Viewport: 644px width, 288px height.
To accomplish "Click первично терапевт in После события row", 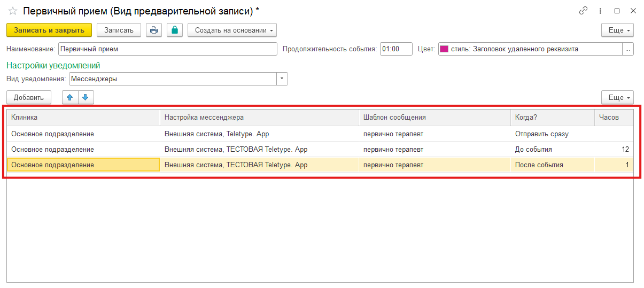I will pyautogui.click(x=434, y=165).
